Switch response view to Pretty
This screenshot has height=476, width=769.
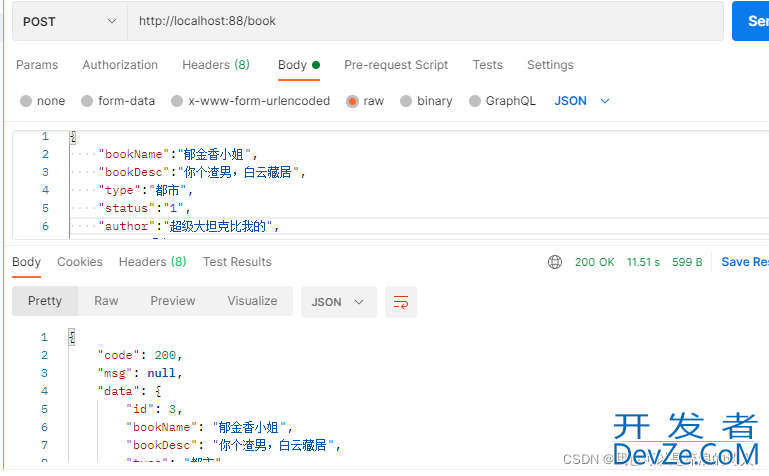45,301
